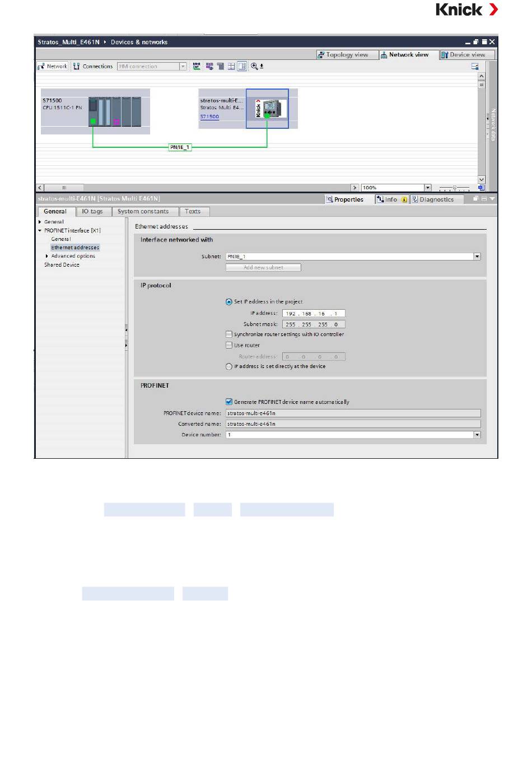Select 'IP address is set directly at the device'

pos(228,366)
